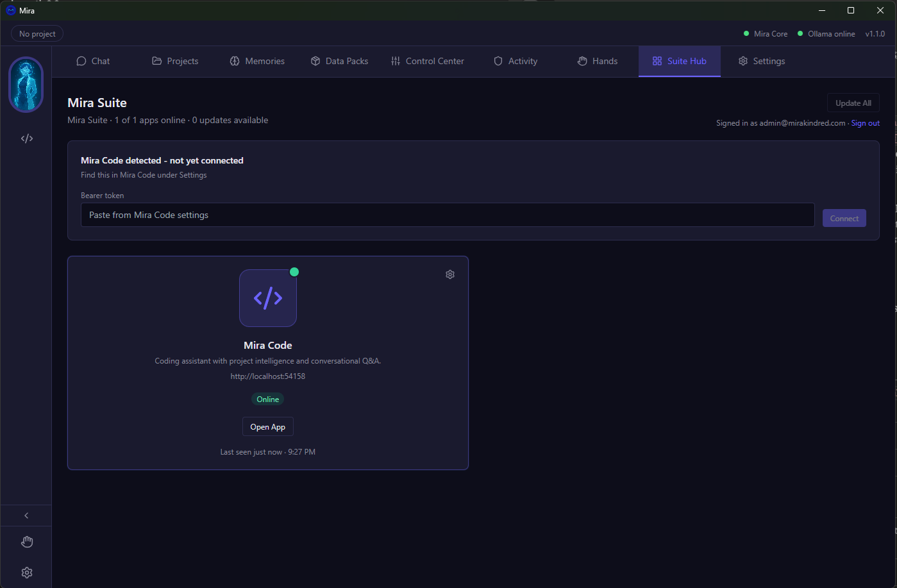The image size is (897, 588).
Task: Open Mira Code card settings gear
Action: [x=450, y=274]
